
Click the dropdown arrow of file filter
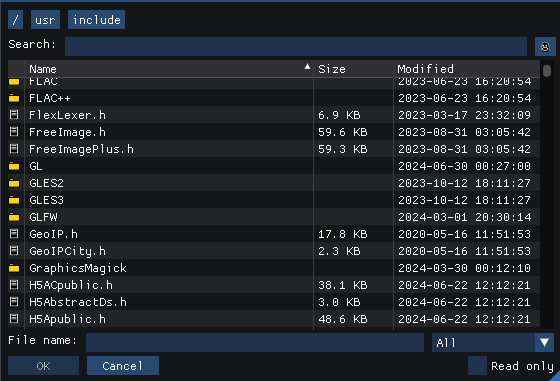(544, 342)
